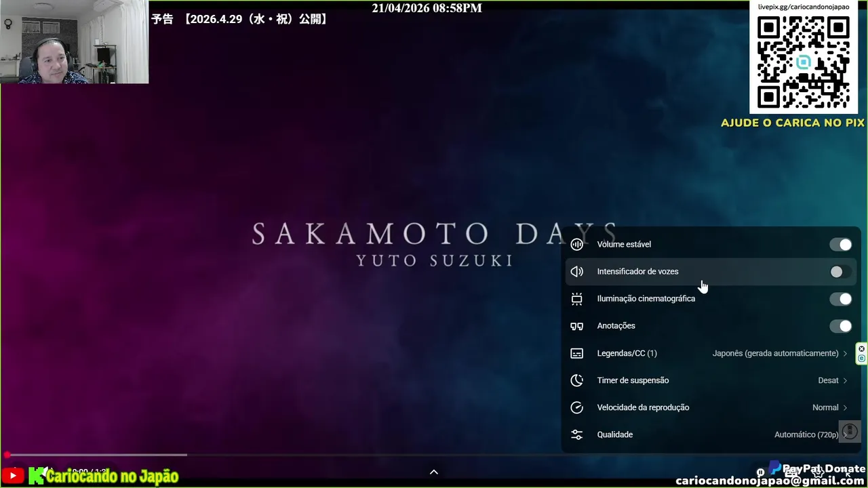Click the livepix.gg/cariocandonojapao link text
The image size is (868, 488).
tap(803, 6)
